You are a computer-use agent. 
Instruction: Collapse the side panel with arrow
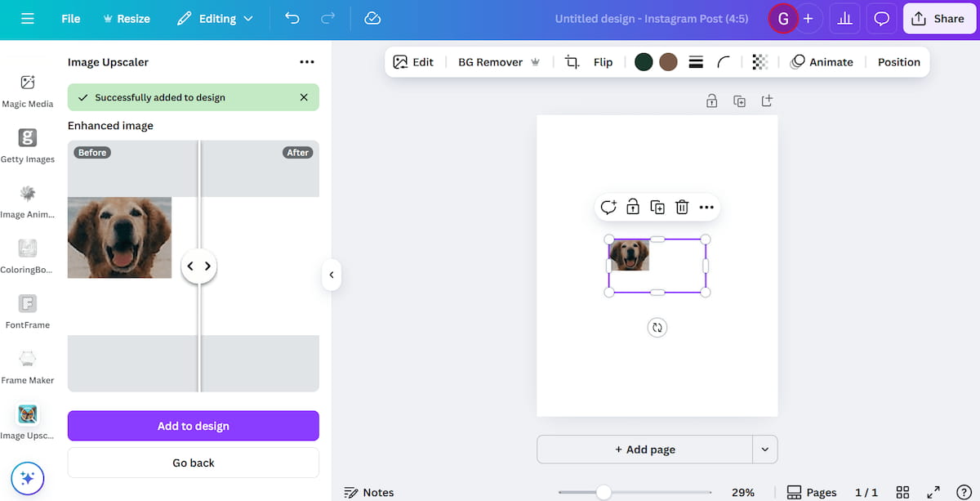pos(331,275)
